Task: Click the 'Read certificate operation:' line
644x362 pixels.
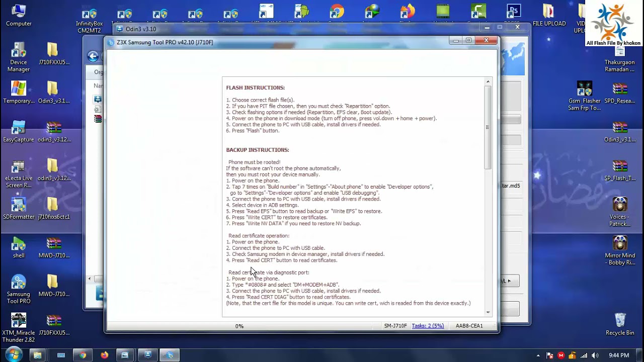Action: (x=259, y=236)
